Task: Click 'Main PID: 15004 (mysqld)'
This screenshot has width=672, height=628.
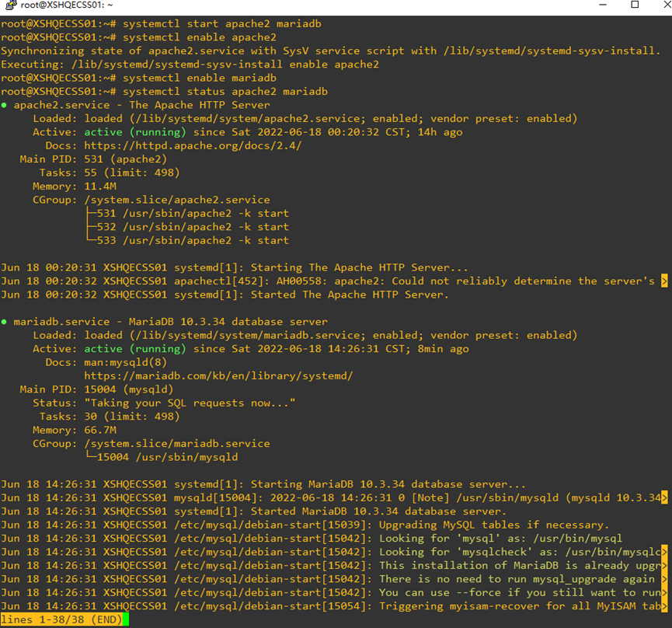Action: tap(96, 389)
